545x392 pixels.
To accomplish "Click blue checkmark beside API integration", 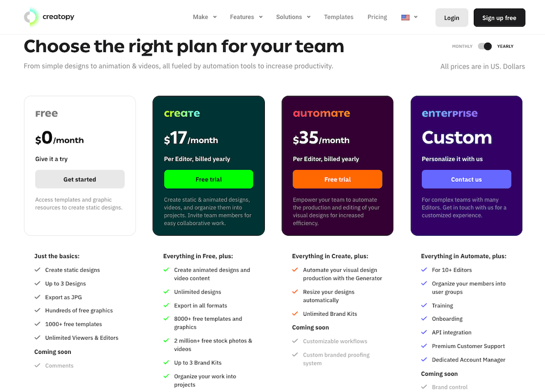I will (x=424, y=332).
